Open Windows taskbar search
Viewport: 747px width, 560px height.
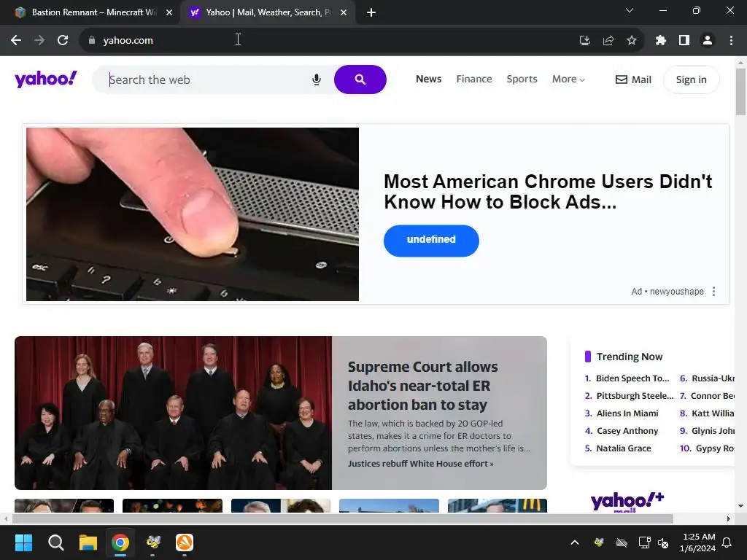(x=55, y=542)
